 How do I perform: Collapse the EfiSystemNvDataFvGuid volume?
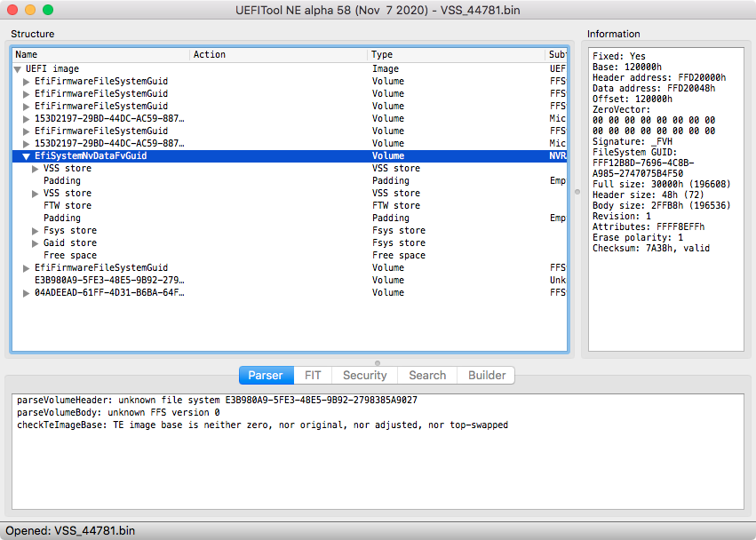tap(27, 156)
